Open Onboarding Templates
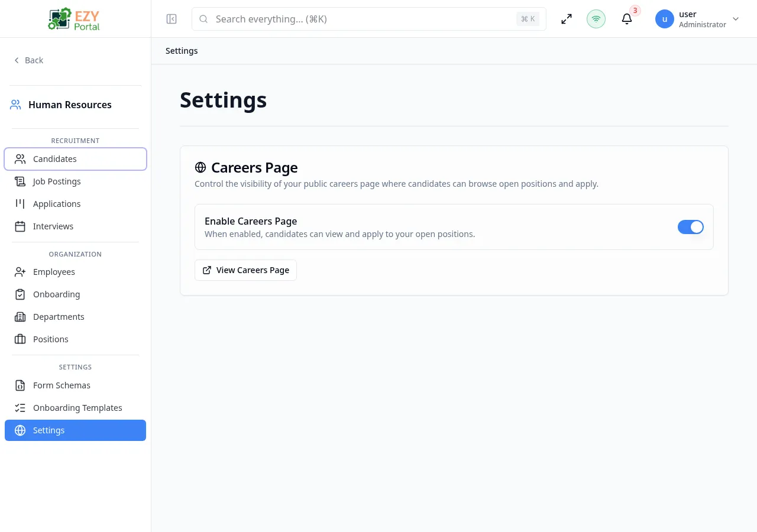 coord(75,408)
